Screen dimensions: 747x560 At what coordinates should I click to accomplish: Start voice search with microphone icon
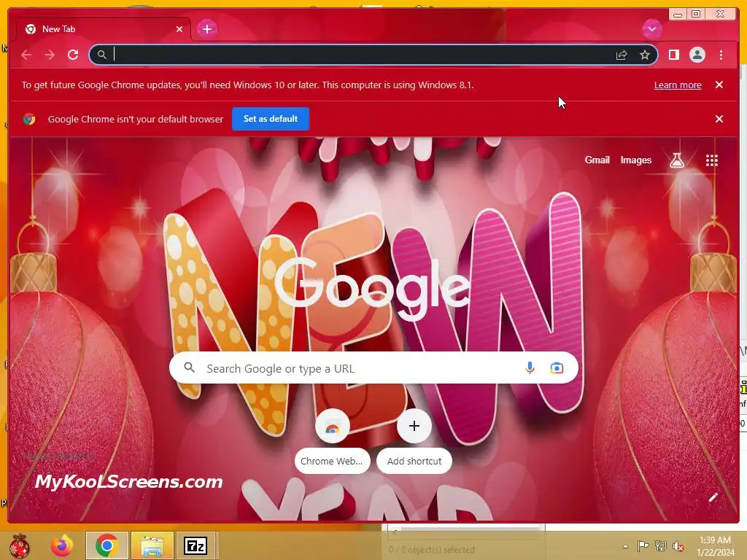coord(530,368)
